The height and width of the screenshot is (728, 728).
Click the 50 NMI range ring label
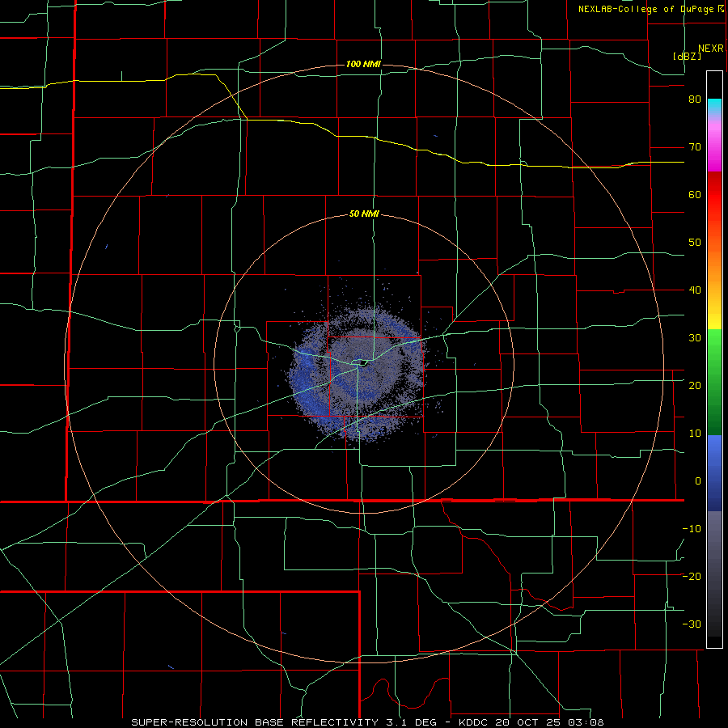tap(364, 214)
